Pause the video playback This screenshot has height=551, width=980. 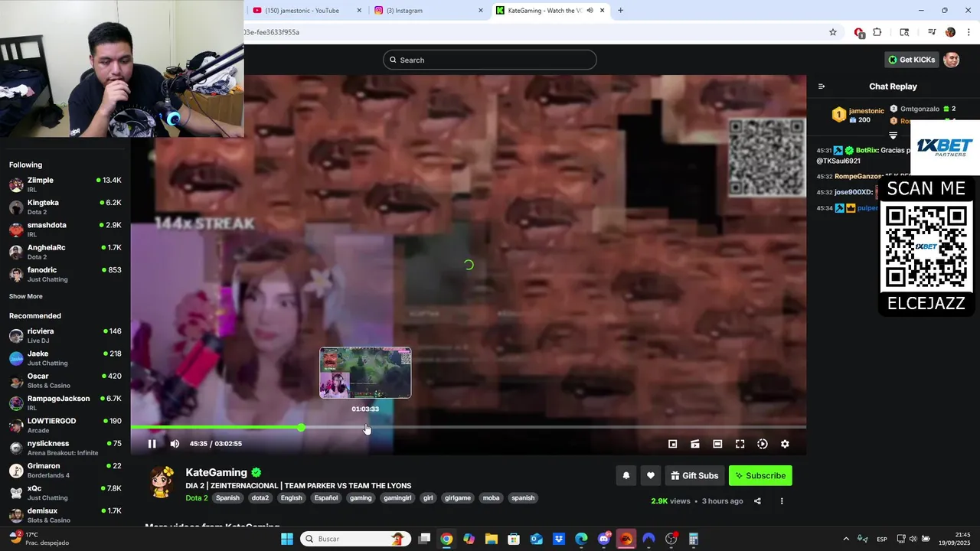[x=152, y=444]
